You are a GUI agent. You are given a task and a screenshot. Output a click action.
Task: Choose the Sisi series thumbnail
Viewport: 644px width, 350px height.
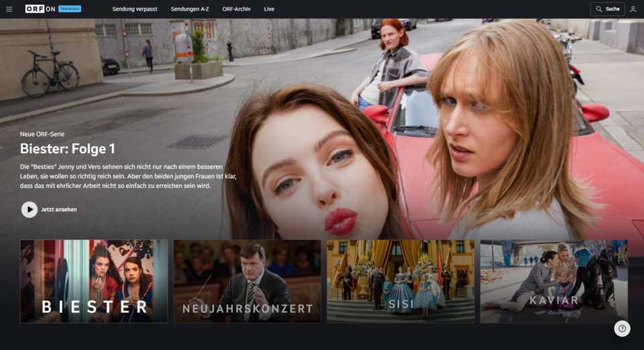(400, 281)
